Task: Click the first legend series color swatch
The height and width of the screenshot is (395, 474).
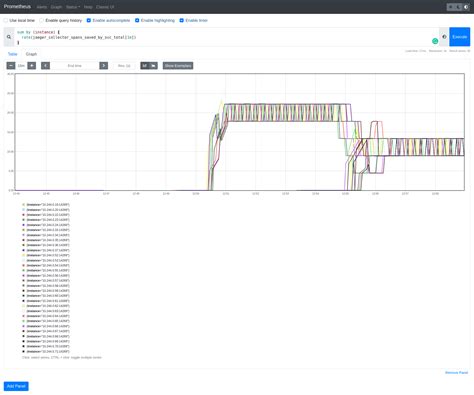Action: pos(24,205)
